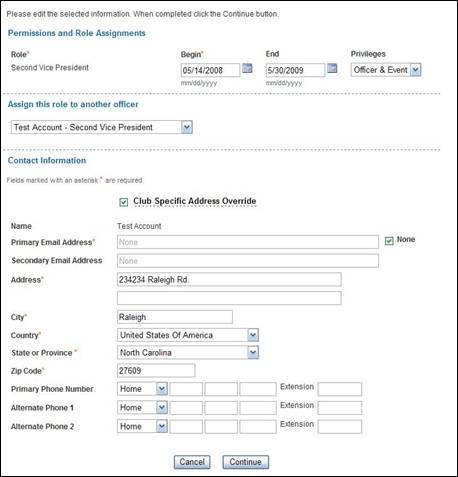Viewport: 458px width, 477px height.
Task: Click the Primary Phone Extension field
Action: pos(340,389)
